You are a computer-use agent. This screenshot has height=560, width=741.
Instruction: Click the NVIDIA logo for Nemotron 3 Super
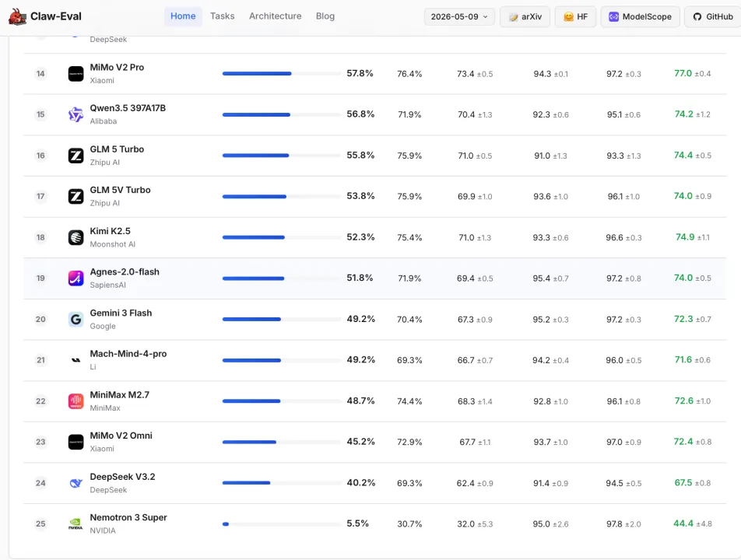(76, 523)
